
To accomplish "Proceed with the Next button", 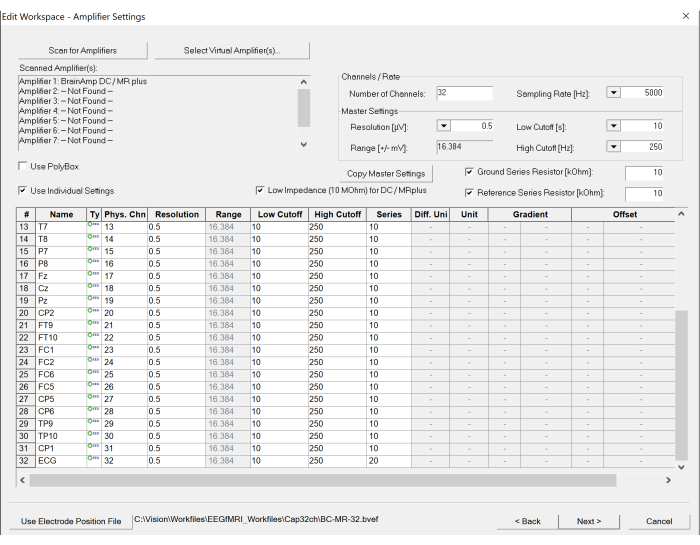I will pos(589,521).
